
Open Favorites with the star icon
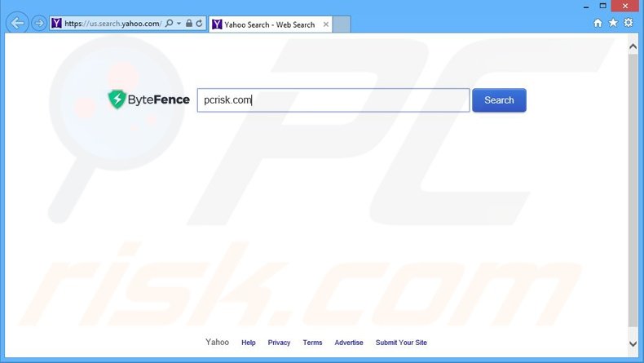point(613,23)
